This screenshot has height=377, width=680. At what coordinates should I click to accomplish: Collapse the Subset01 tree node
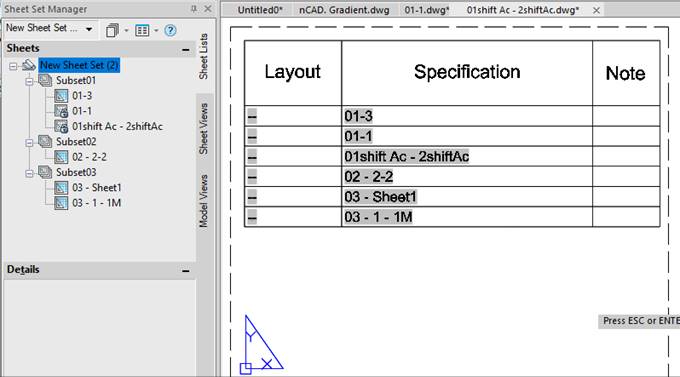29,81
